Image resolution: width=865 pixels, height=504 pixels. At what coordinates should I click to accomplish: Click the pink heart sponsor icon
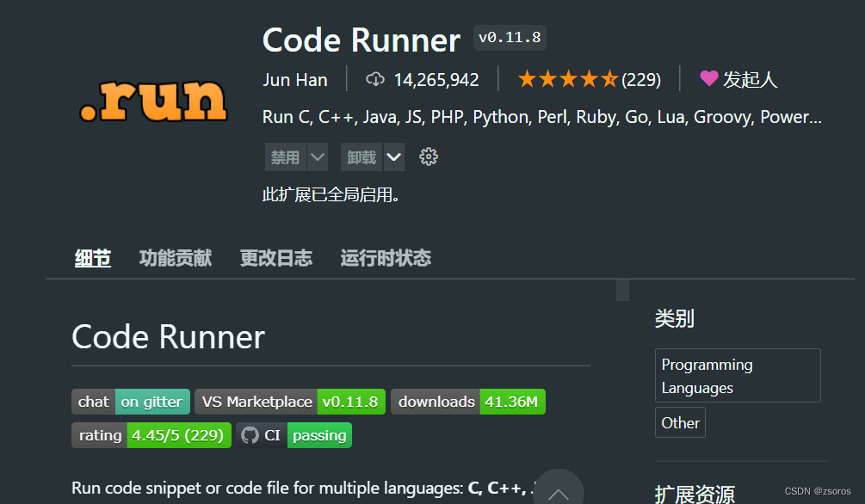click(709, 79)
